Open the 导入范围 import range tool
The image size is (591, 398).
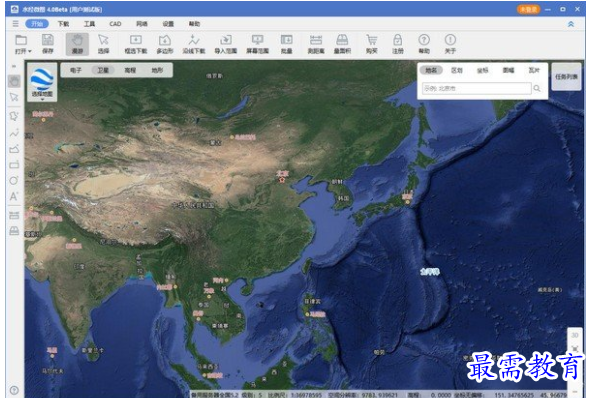point(225,44)
